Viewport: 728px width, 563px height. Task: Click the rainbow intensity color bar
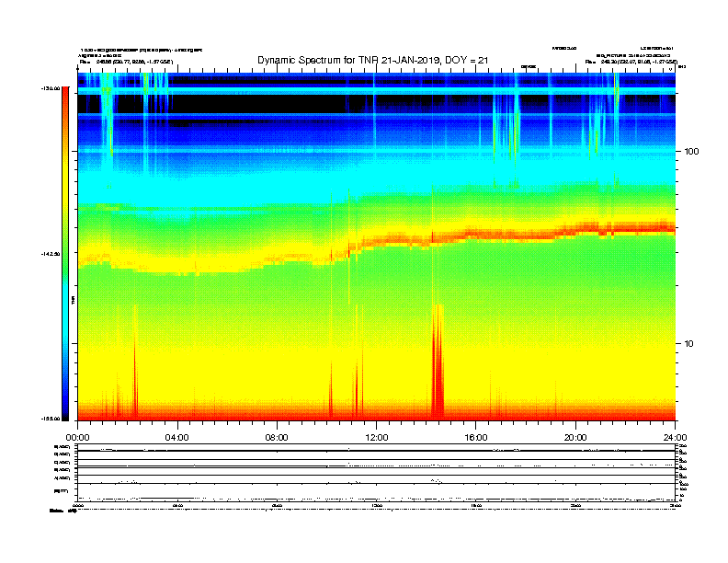point(65,253)
